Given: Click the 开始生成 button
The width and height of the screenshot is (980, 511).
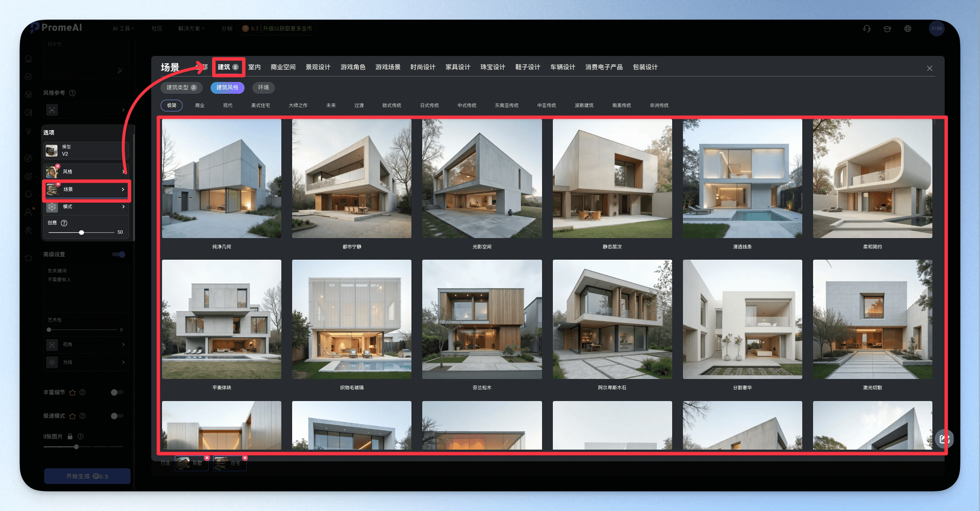Looking at the screenshot, I should tap(87, 476).
